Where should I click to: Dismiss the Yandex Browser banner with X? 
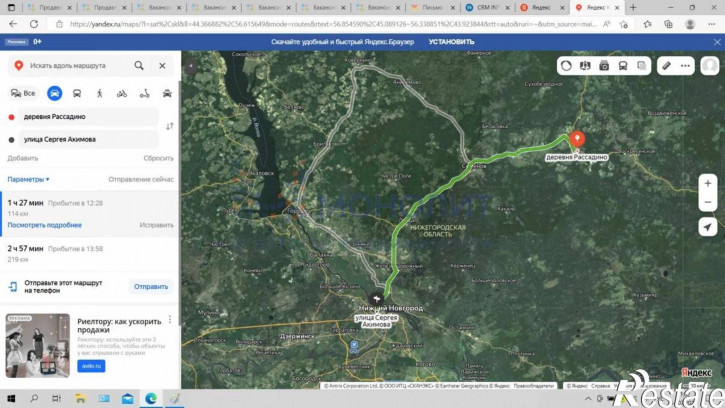click(x=717, y=42)
